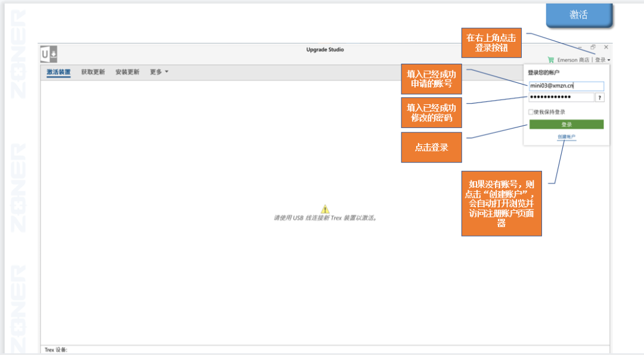644x355 pixels.
Task: Click the blue 激活 button
Action: click(578, 15)
